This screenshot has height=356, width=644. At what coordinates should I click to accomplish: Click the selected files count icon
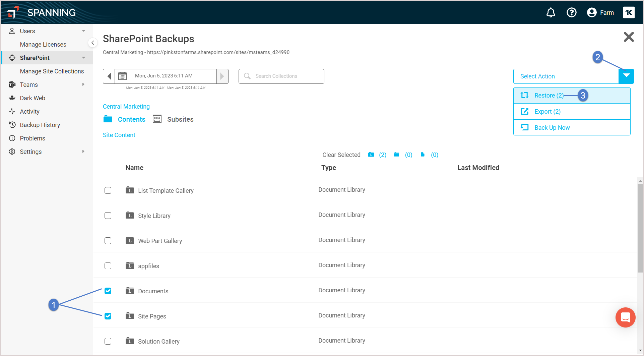click(x=423, y=155)
